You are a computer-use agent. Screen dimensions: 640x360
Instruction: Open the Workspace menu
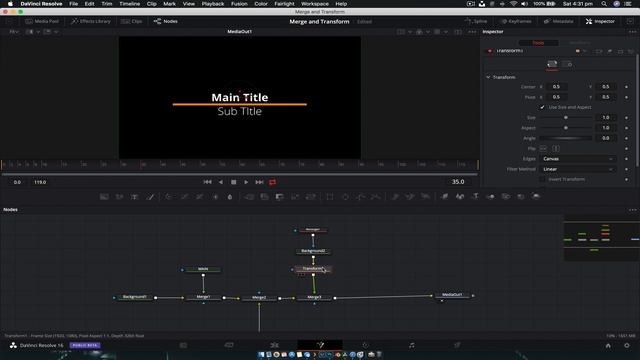(315, 4)
